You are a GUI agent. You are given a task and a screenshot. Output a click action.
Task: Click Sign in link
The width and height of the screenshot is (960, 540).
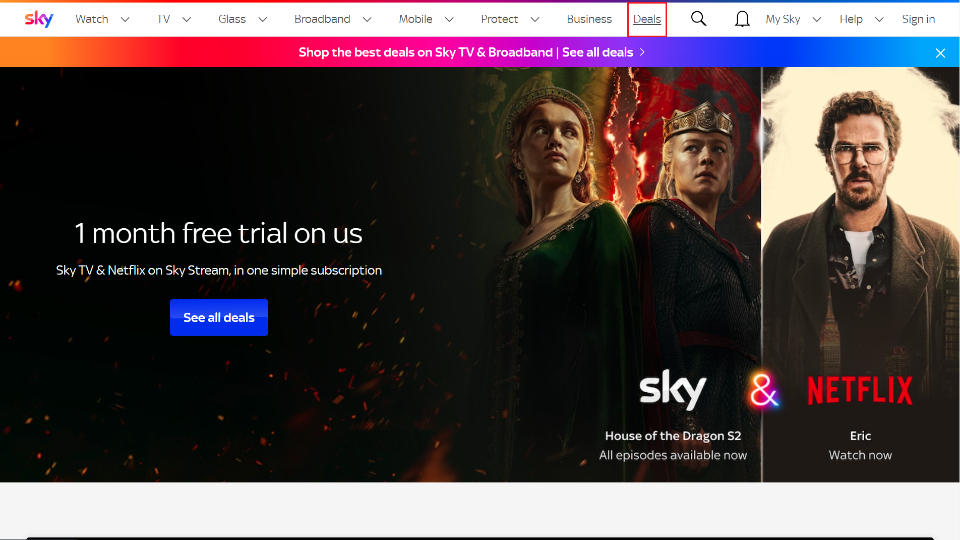(918, 19)
